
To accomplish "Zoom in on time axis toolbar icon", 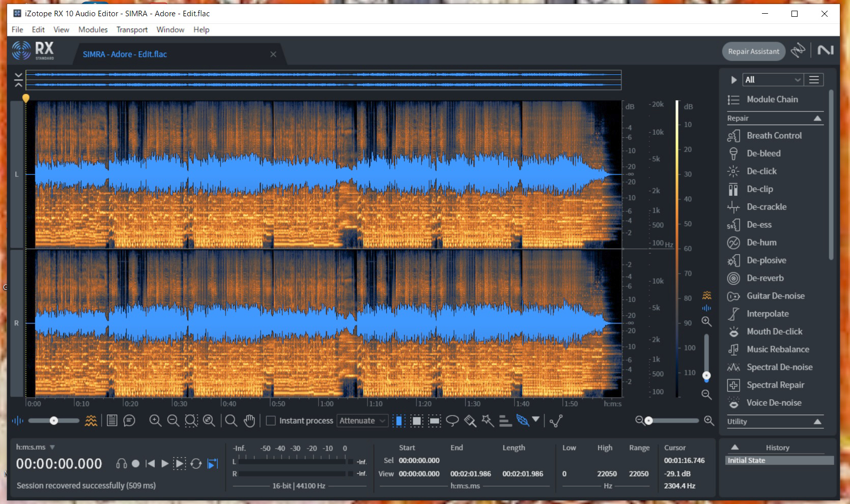I will pos(155,421).
